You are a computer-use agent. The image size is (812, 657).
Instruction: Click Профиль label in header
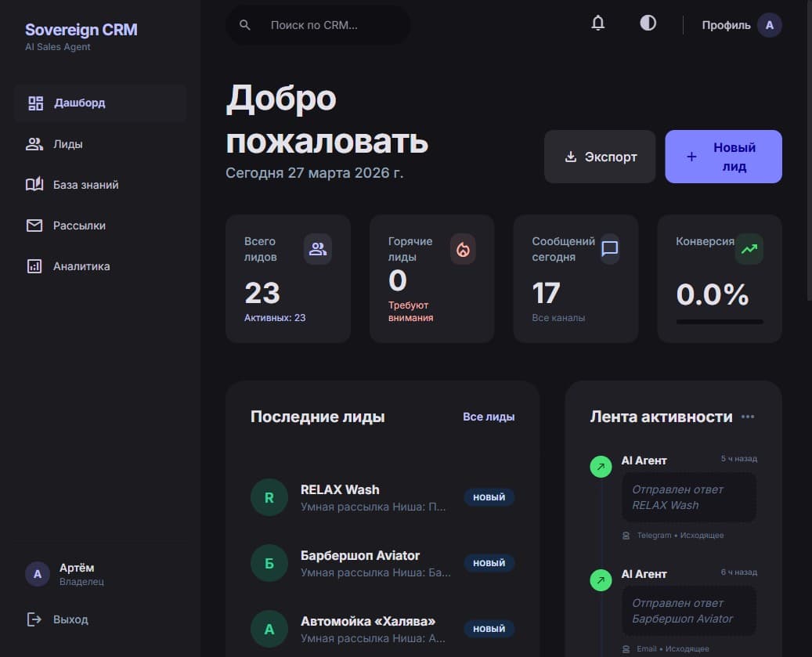pyautogui.click(x=726, y=25)
